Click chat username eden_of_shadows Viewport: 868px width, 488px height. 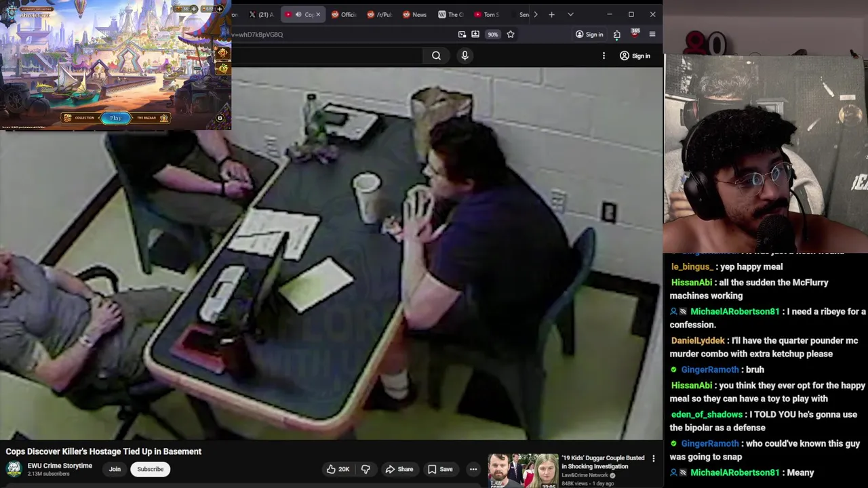pos(707,415)
